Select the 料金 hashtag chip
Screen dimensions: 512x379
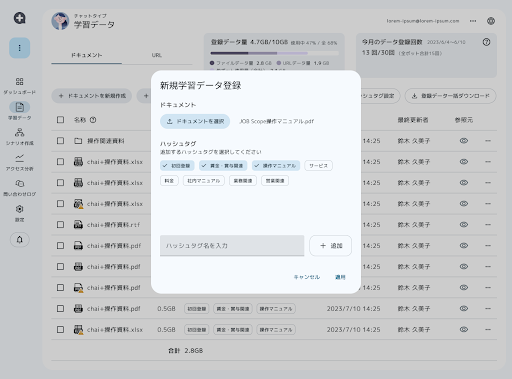(x=169, y=181)
